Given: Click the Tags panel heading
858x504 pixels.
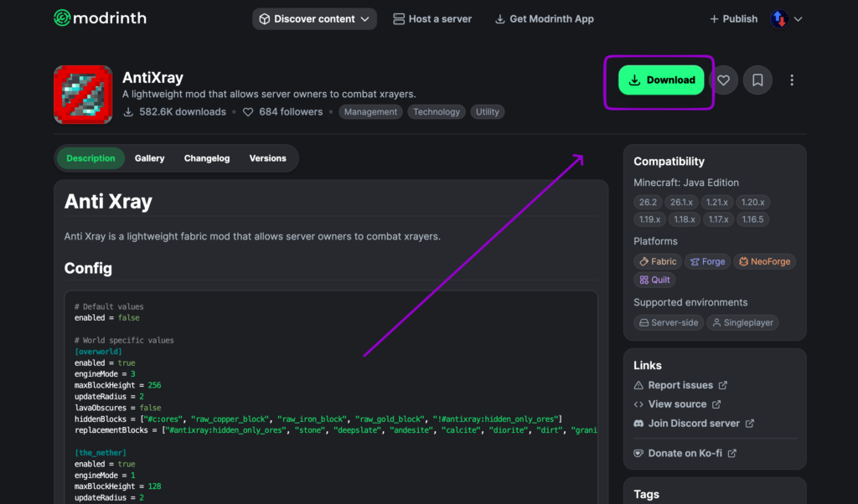Looking at the screenshot, I should point(646,494).
